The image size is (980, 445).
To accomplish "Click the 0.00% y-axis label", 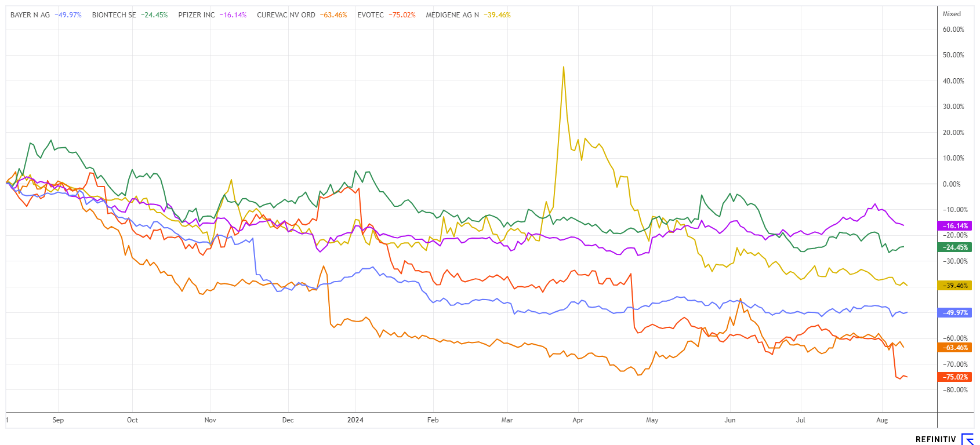I will [x=952, y=184].
